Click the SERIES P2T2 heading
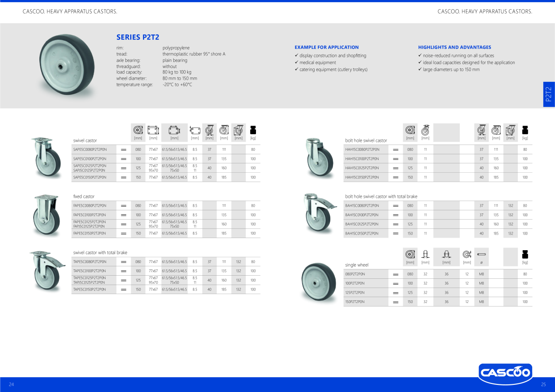 (x=138, y=37)
